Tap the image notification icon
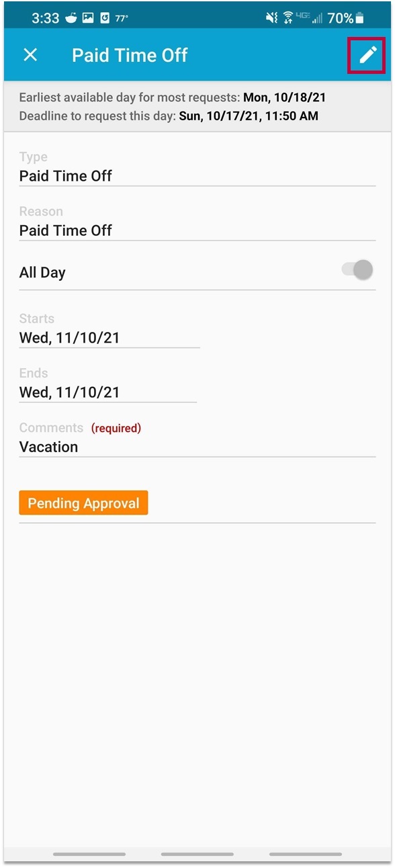The width and height of the screenshot is (395, 868). coord(88,18)
